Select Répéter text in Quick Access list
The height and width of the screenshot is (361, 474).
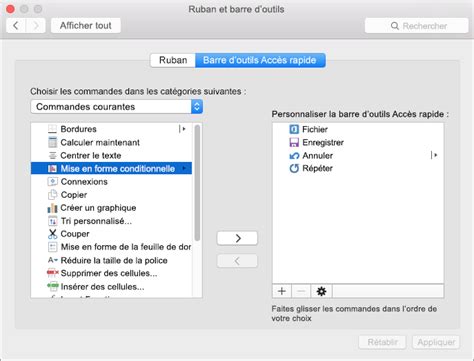coord(317,168)
